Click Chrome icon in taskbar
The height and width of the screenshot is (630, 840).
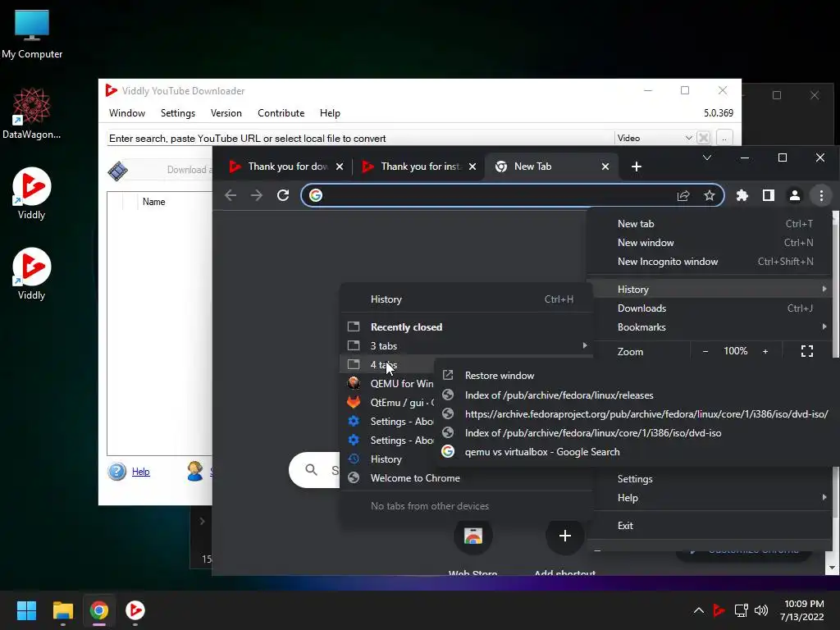(x=99, y=610)
